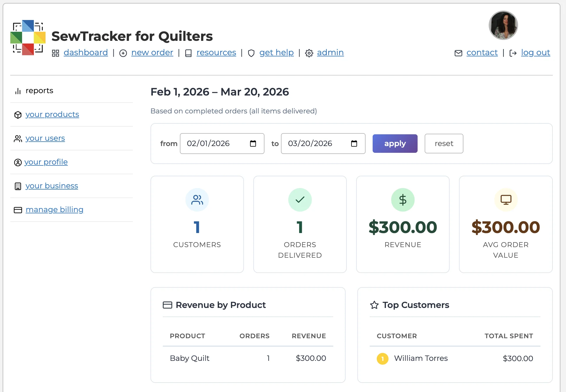This screenshot has height=392, width=566.
Task: Select the new order plus icon
Action: point(123,53)
